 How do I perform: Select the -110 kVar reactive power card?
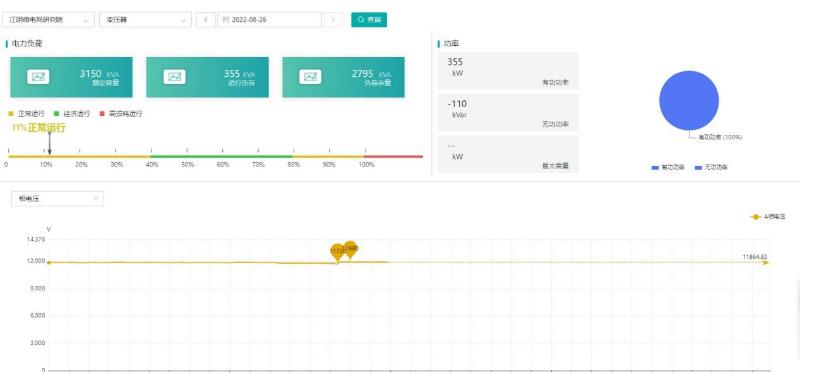pos(508,112)
